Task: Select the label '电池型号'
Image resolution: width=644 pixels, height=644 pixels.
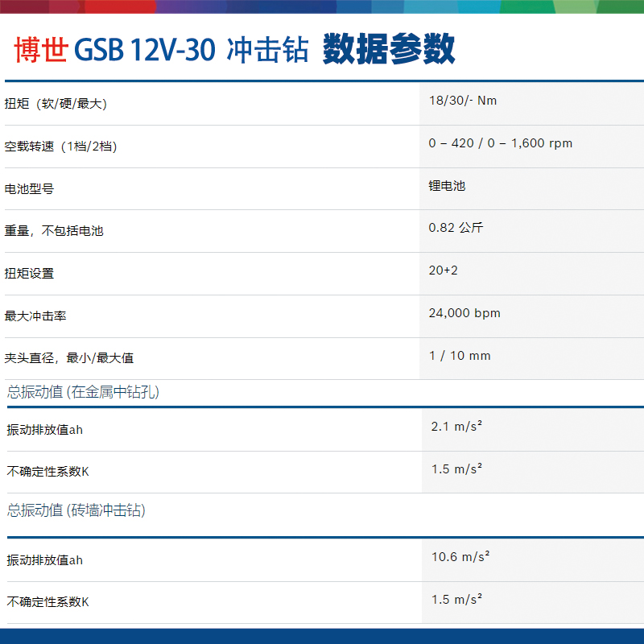Action: click(x=29, y=189)
